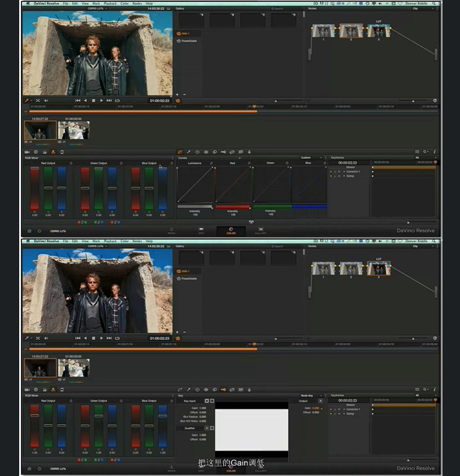Adjust Luminance intensity bar in top window
The image size is (460, 476).
click(x=195, y=207)
